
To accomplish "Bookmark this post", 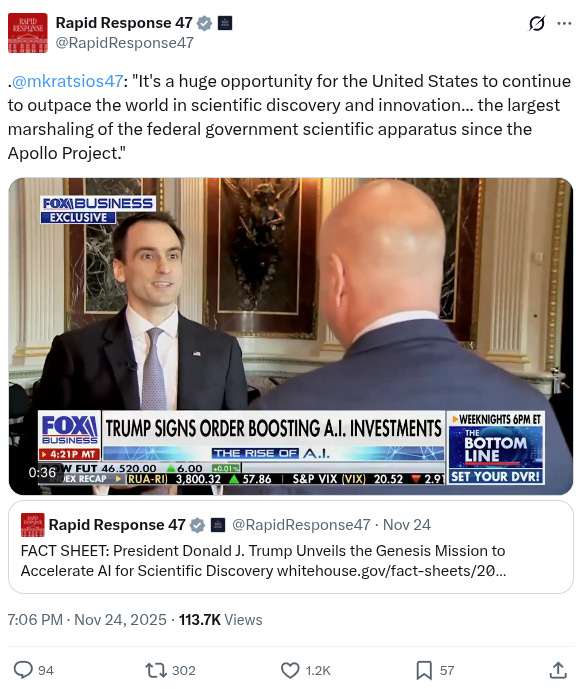I will point(424,670).
